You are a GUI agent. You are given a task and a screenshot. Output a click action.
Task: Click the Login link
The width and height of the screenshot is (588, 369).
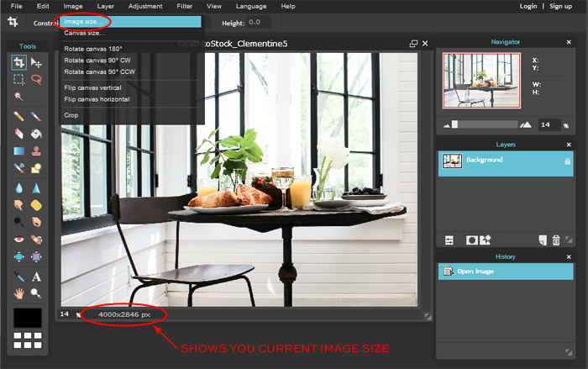[x=528, y=6]
